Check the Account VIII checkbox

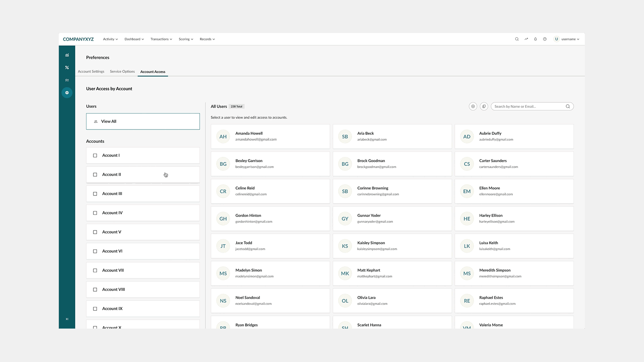[x=95, y=290]
